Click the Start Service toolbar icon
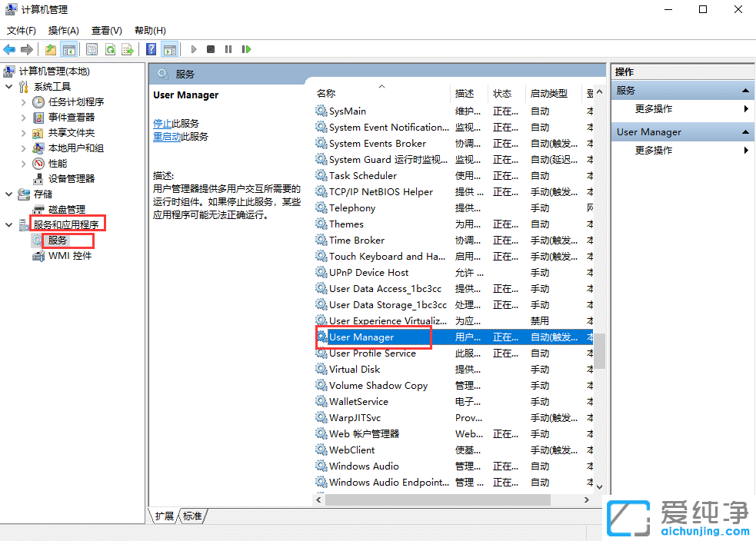756x541 pixels. pyautogui.click(x=193, y=49)
